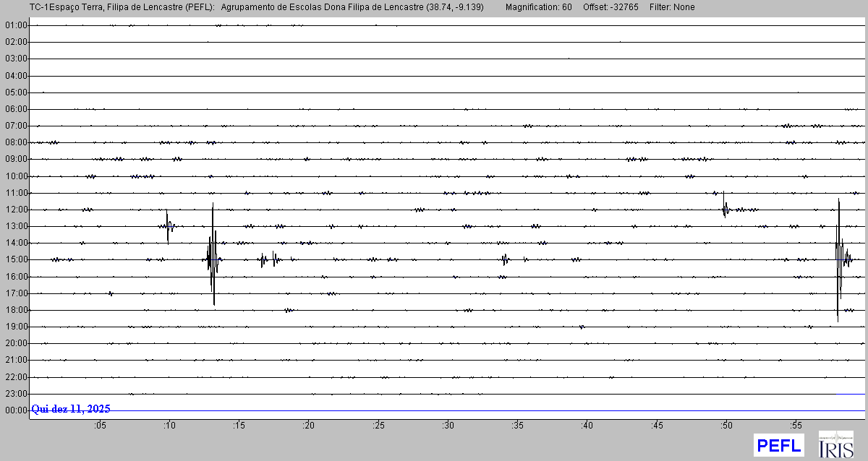Pick the 19:00 hour row label
This screenshot has width=868, height=461.
(15, 327)
